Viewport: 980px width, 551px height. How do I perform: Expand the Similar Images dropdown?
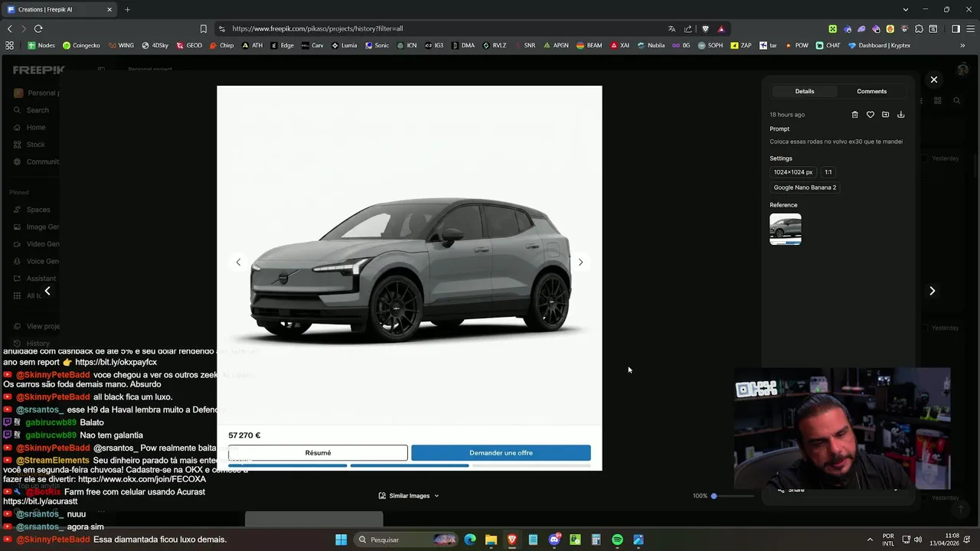[x=409, y=496]
